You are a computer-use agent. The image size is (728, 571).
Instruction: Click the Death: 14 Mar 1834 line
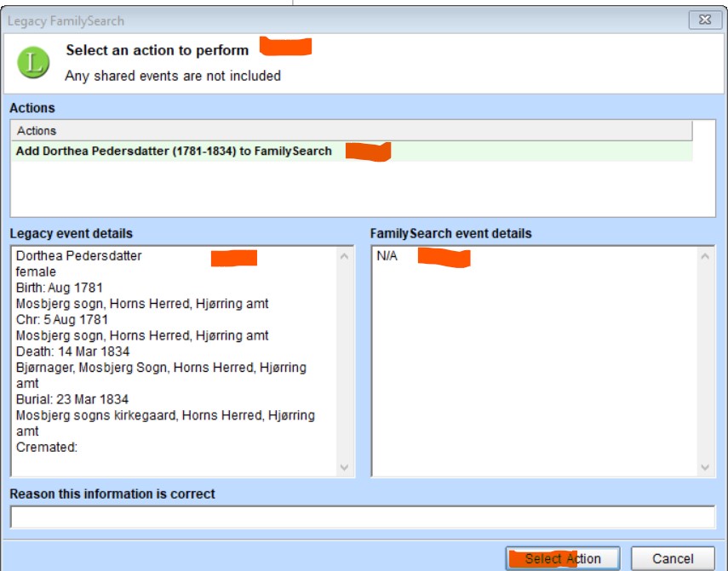click(x=72, y=351)
